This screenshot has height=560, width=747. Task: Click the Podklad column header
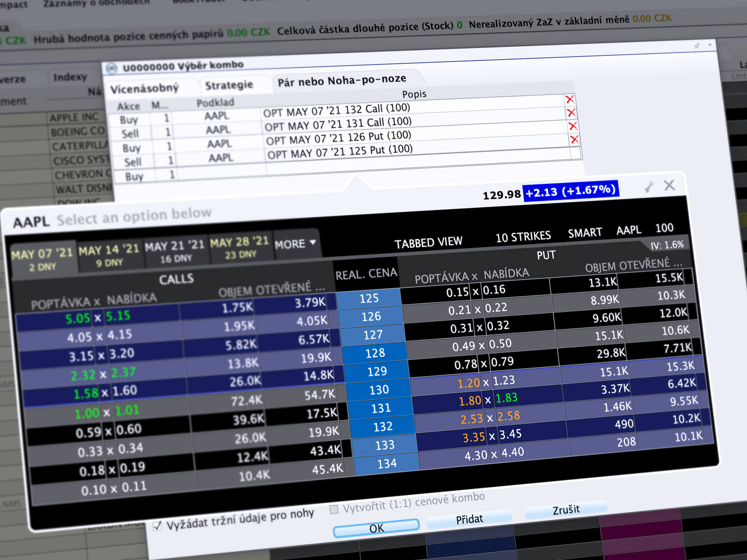(216, 102)
